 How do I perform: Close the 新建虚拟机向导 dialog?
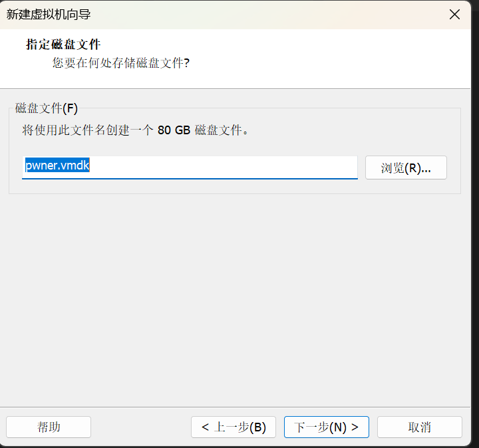pyautogui.click(x=454, y=15)
